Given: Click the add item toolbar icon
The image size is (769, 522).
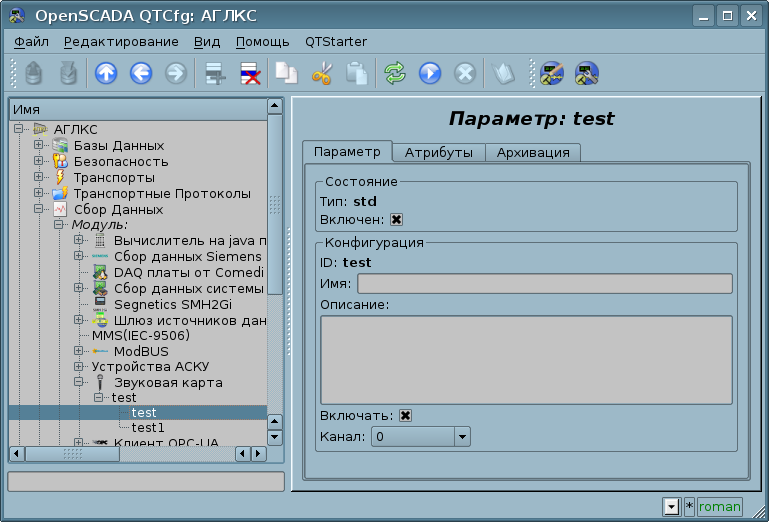Looking at the screenshot, I should (212, 73).
